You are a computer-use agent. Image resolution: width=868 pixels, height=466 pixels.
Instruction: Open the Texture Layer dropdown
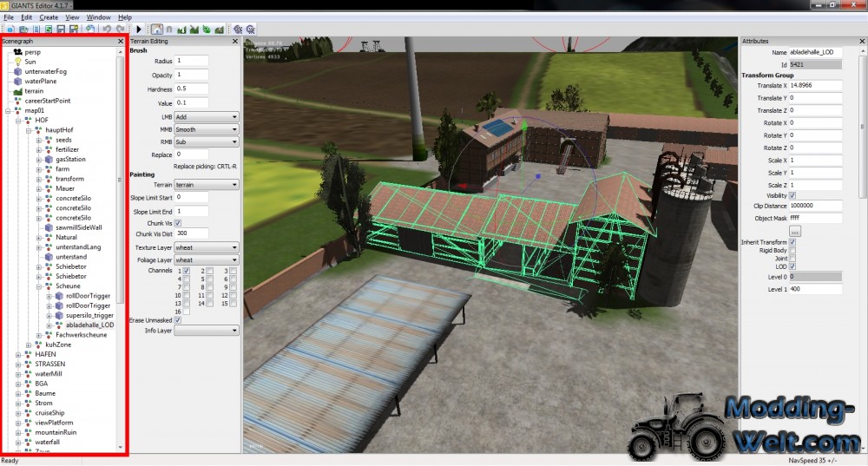207,247
